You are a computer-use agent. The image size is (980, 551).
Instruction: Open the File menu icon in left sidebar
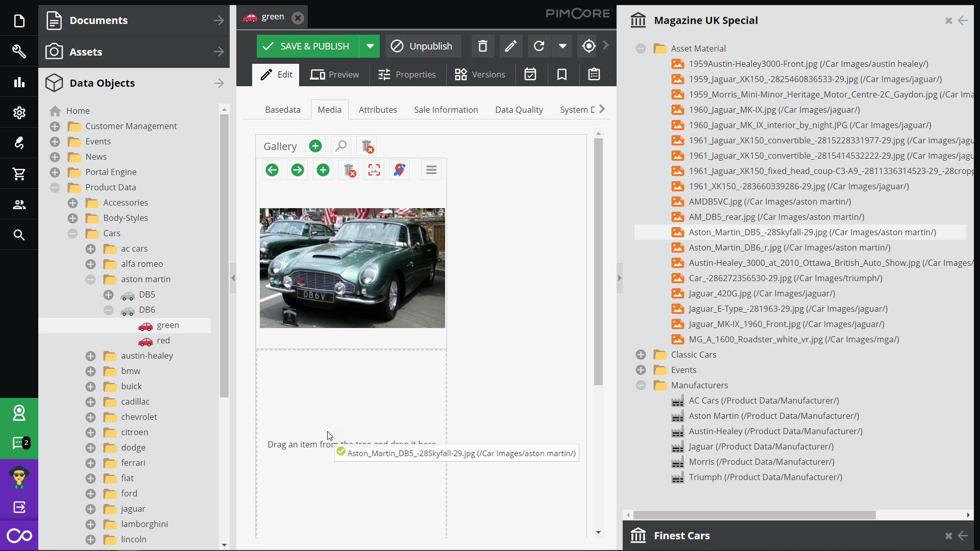tap(19, 21)
